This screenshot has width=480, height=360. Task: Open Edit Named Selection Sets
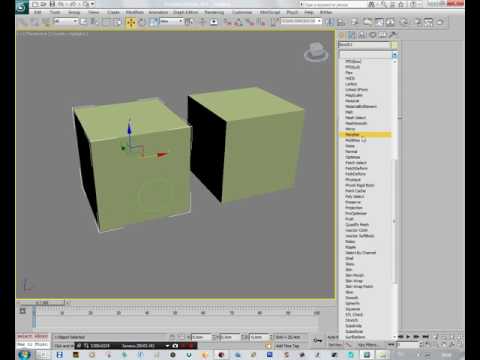click(274, 22)
